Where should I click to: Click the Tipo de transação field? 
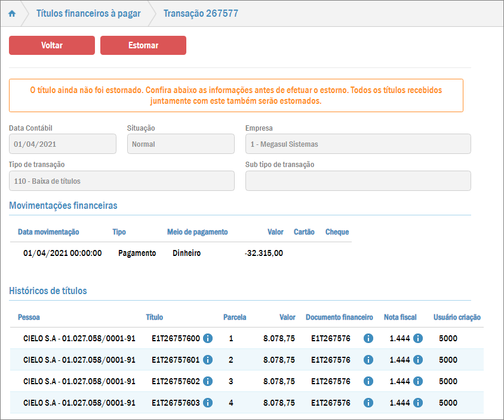(x=121, y=181)
